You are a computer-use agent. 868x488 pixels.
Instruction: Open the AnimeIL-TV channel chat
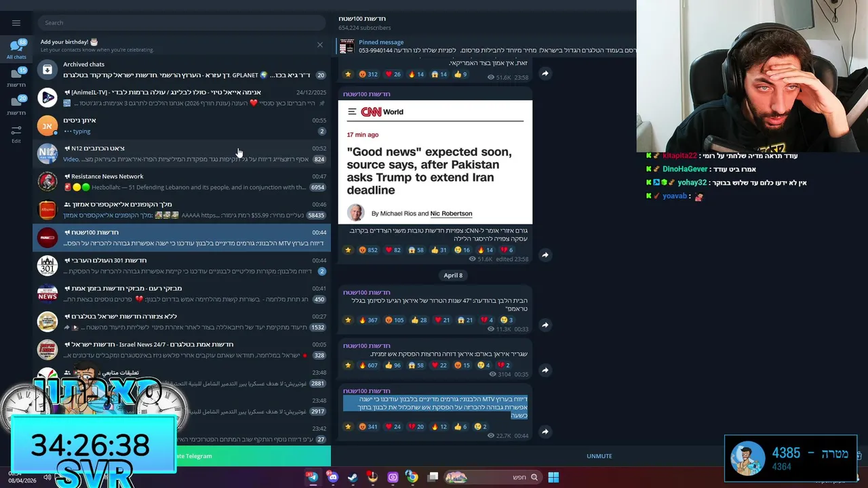182,98
